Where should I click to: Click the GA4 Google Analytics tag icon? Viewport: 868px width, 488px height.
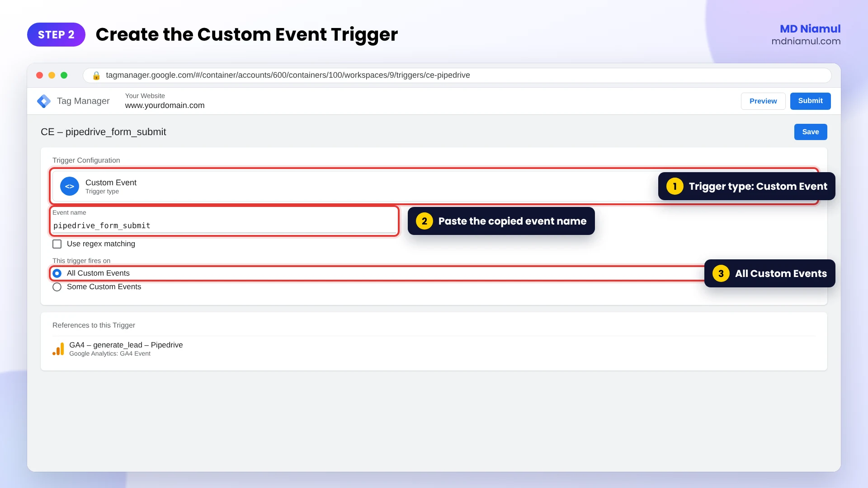point(58,349)
